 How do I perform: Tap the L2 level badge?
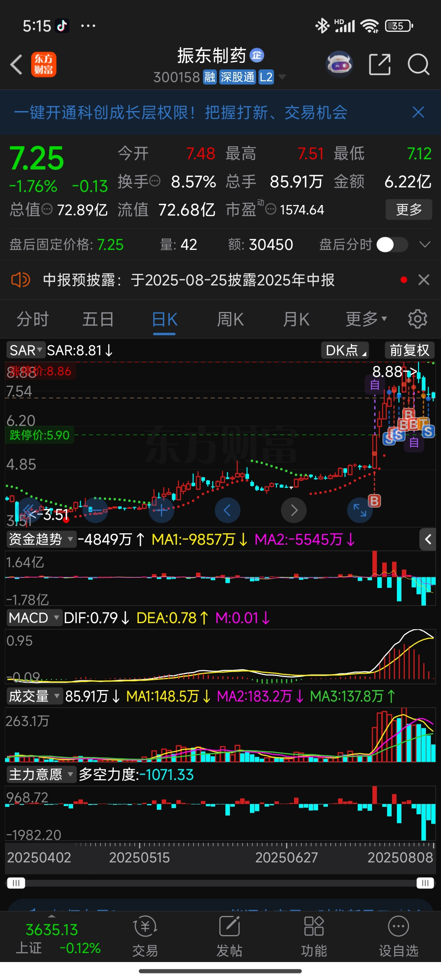[x=266, y=77]
